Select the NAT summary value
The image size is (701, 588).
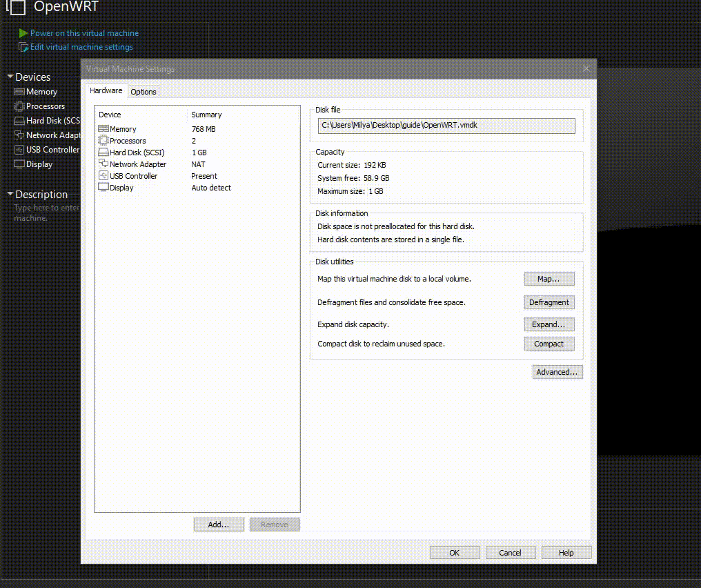click(x=198, y=164)
